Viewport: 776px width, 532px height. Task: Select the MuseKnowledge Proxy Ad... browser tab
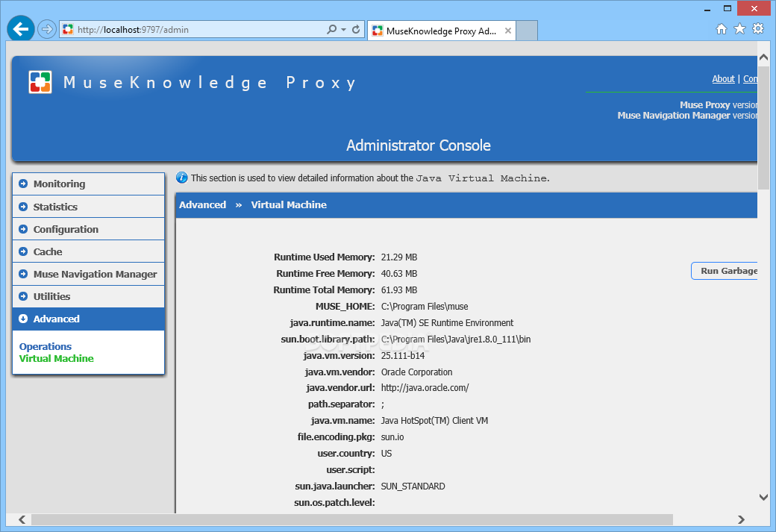coord(442,31)
